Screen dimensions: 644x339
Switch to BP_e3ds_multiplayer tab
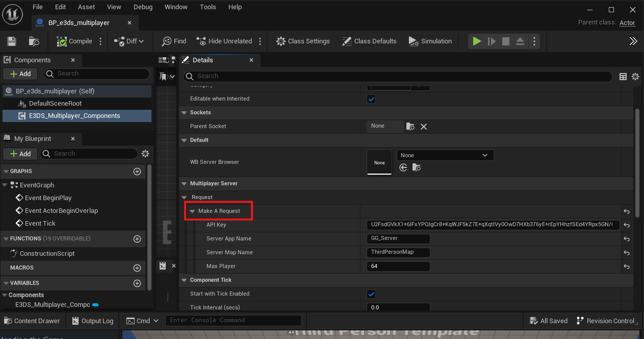[x=79, y=23]
